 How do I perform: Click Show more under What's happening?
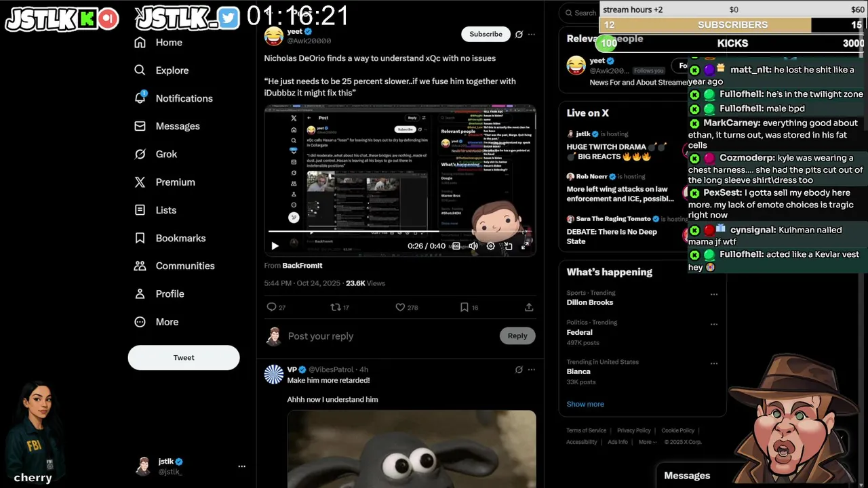pyautogui.click(x=585, y=404)
